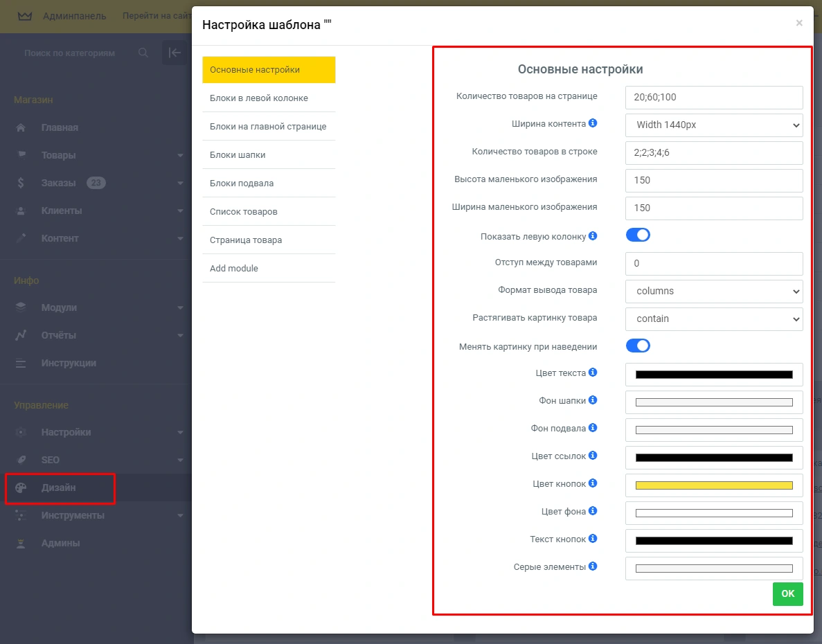Image resolution: width=822 pixels, height=644 pixels.
Task: Expand Растягивать картинку товара dropdown
Action: pos(713,319)
